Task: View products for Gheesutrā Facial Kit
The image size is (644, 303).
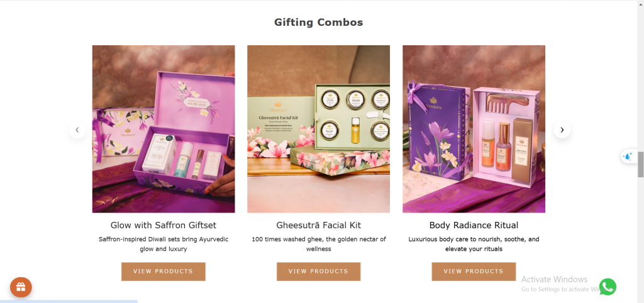Action: point(318,272)
